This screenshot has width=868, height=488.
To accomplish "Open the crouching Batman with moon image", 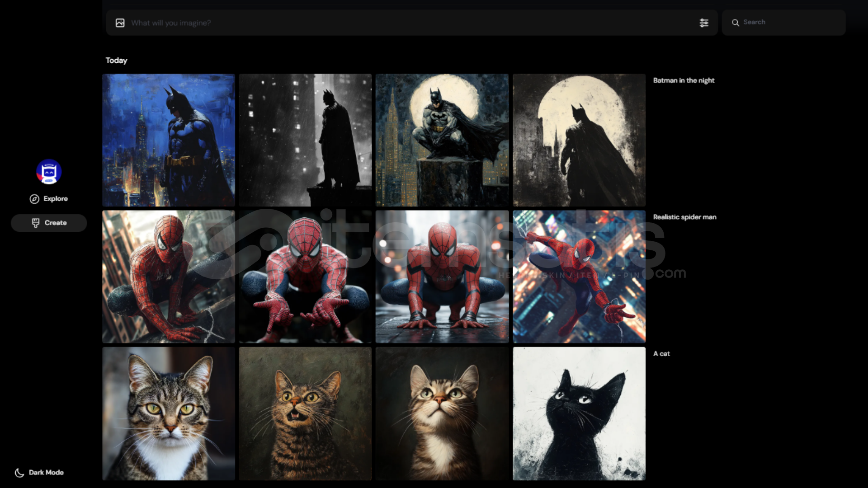I will point(442,140).
